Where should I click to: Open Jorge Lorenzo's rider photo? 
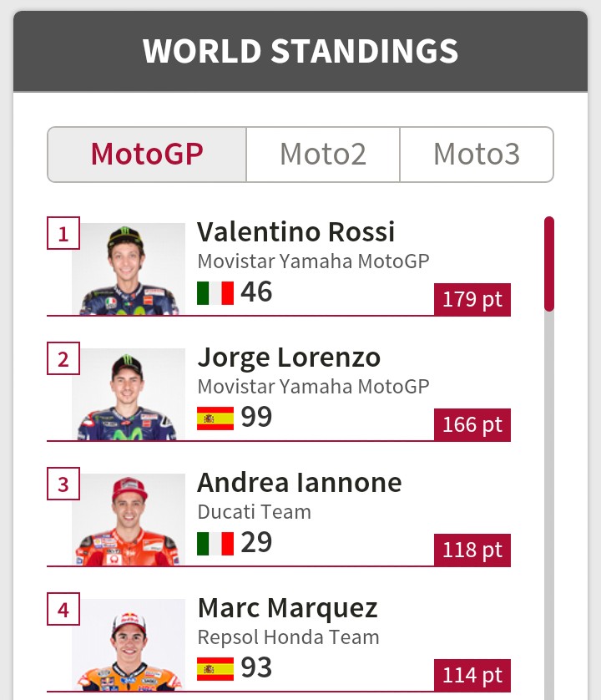(x=129, y=394)
